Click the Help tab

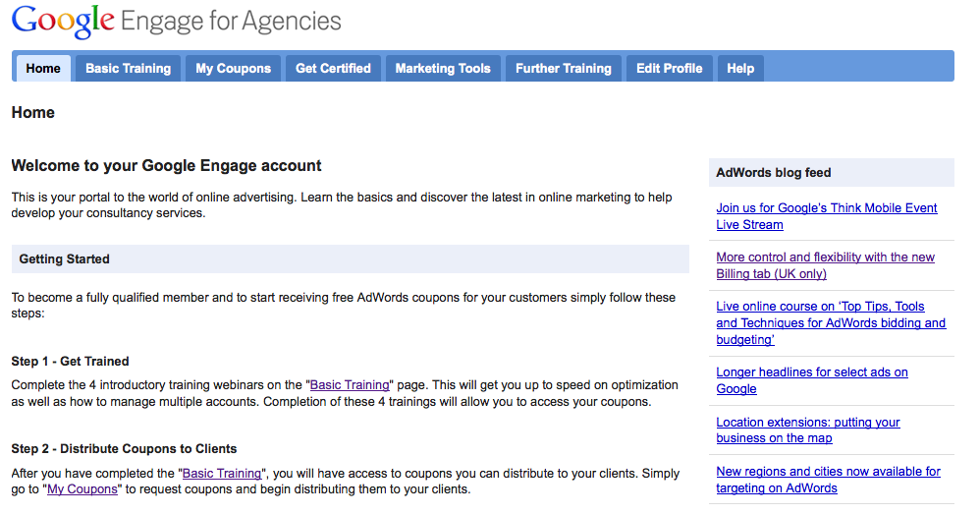click(740, 69)
